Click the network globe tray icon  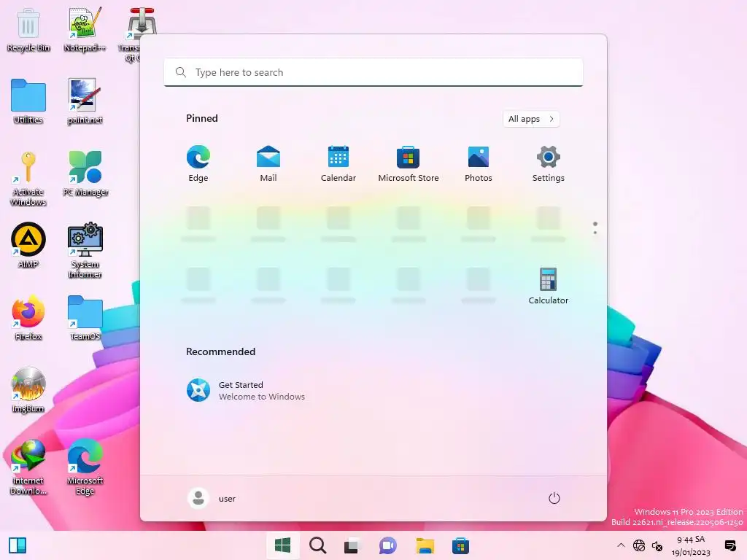(x=639, y=545)
